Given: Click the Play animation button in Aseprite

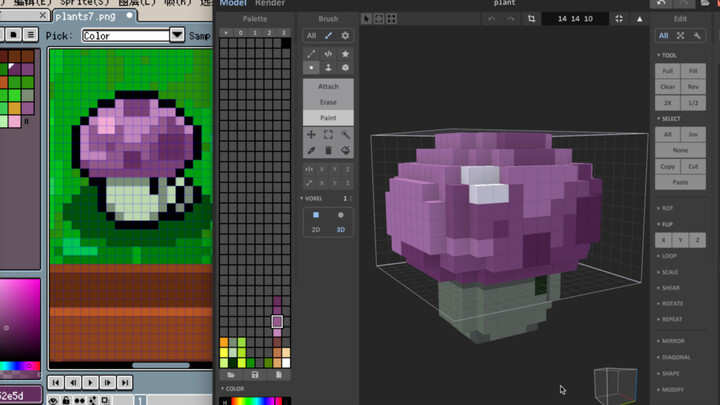Looking at the screenshot, I should (x=90, y=382).
